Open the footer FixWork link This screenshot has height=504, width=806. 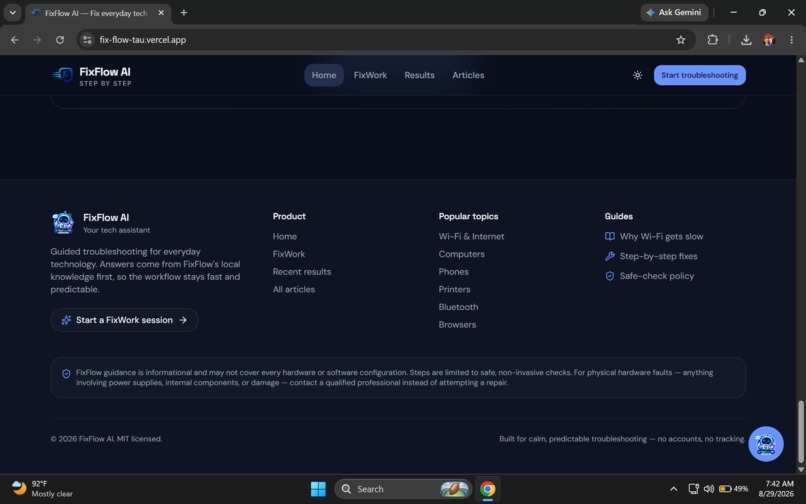289,254
